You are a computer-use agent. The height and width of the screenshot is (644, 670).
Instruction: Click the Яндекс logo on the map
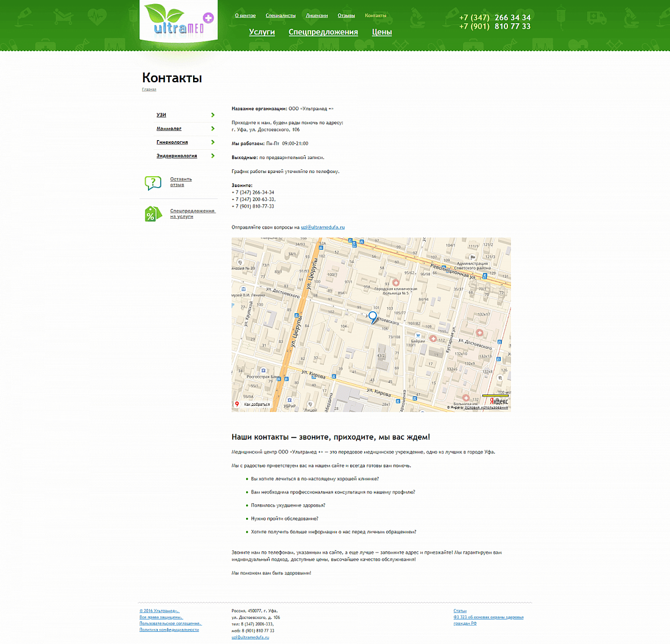499,402
